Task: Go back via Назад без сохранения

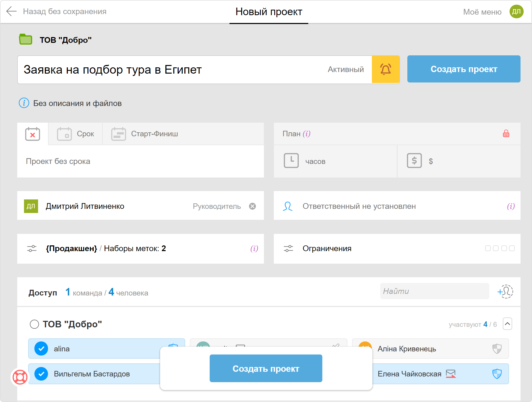Action: point(65,11)
